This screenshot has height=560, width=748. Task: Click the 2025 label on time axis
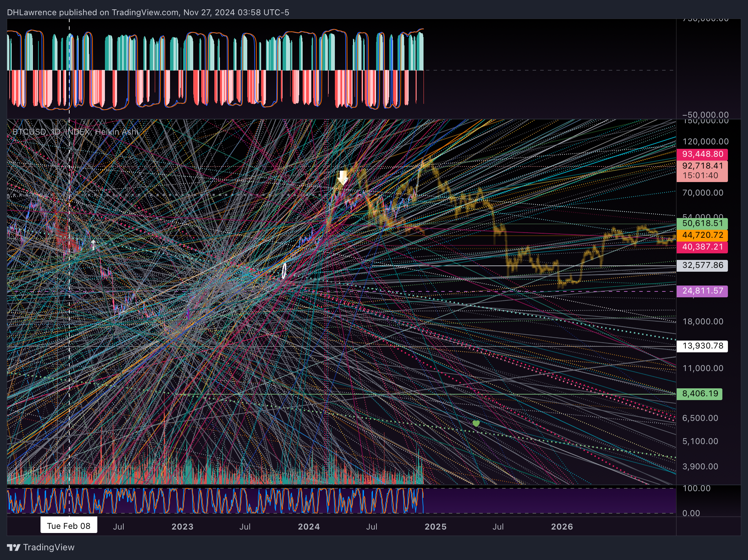(436, 526)
